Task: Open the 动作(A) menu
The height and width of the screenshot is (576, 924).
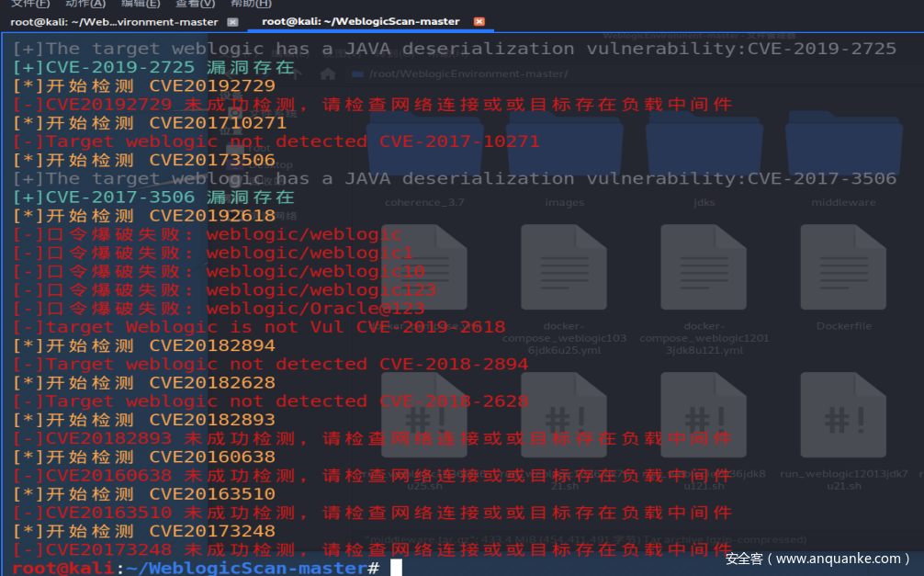Action: coord(85,4)
